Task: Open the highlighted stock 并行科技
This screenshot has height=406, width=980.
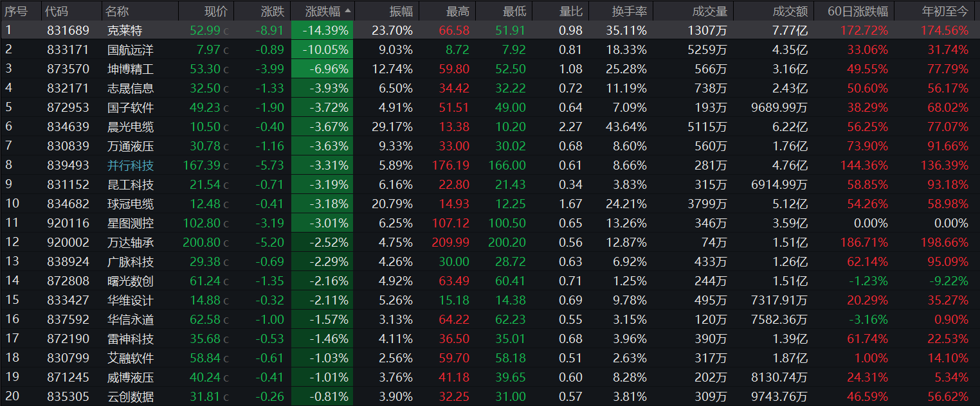Action: tap(131, 166)
